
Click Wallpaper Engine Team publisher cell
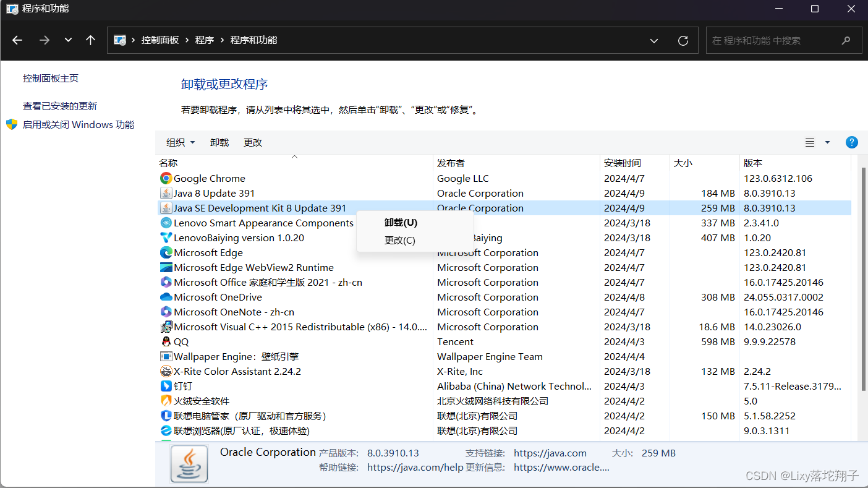[490, 356]
